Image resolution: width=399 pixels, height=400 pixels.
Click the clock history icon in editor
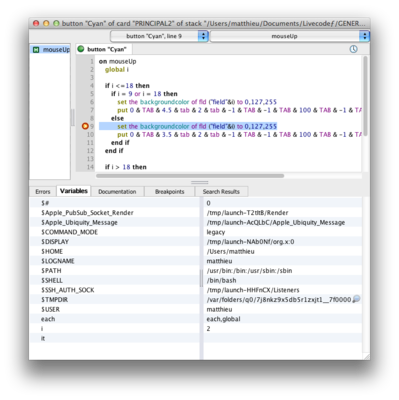353,49
